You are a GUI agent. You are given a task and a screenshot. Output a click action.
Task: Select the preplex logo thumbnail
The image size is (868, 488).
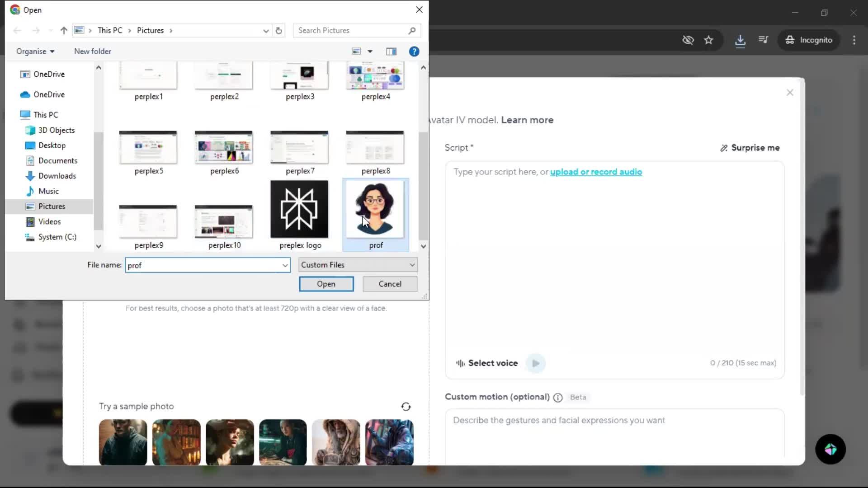(x=299, y=210)
